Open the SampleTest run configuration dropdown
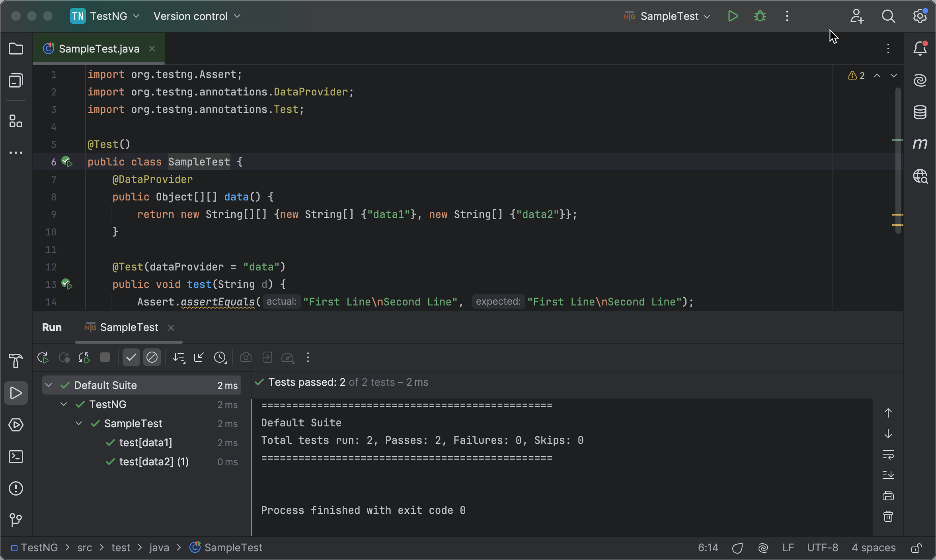Image resolution: width=936 pixels, height=560 pixels. coord(666,16)
